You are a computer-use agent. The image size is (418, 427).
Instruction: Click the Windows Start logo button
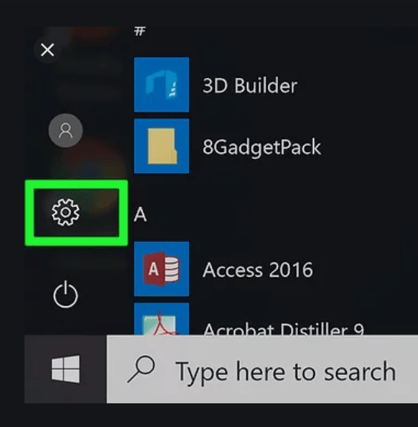[66, 369]
